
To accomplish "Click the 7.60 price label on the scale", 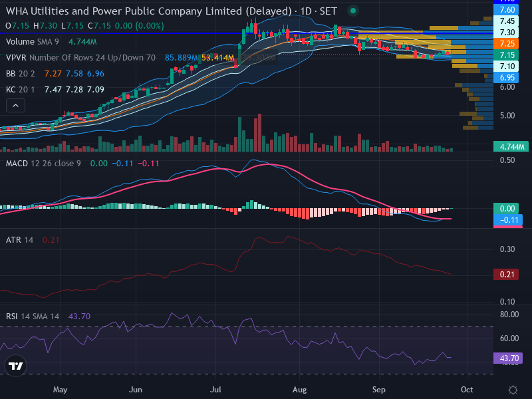I will coord(506,9).
